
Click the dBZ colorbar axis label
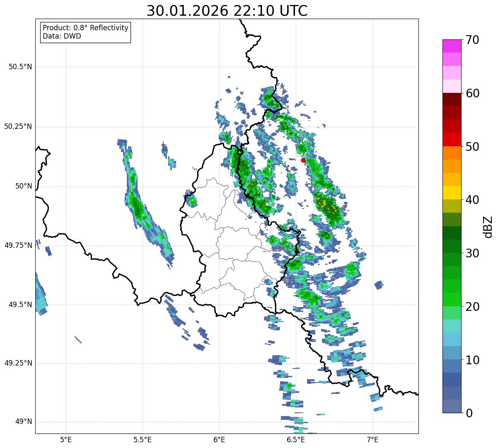tap(488, 226)
